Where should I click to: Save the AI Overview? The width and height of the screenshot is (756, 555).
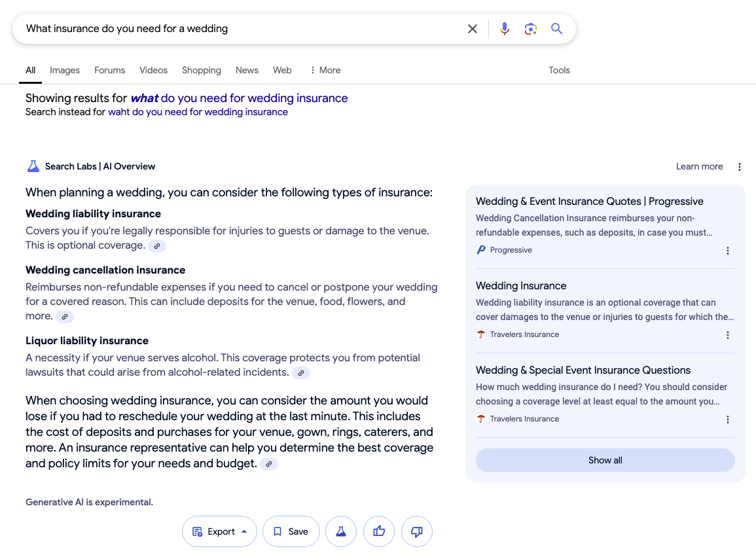tap(291, 531)
